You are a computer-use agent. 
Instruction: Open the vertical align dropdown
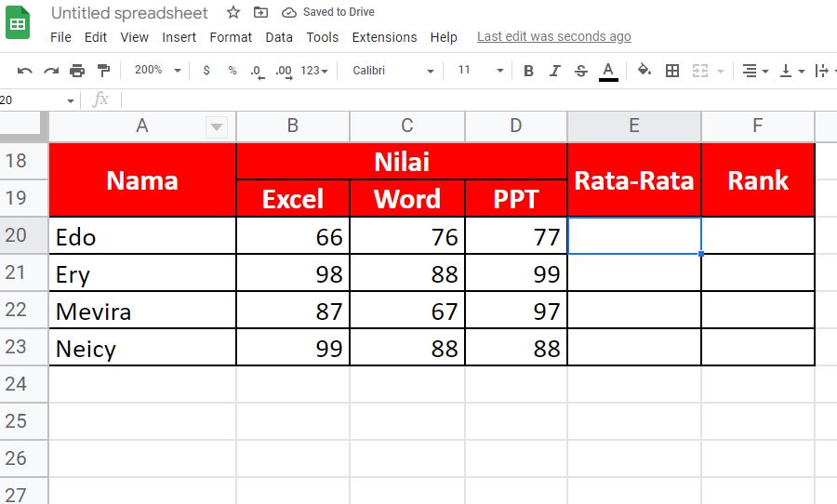792,71
